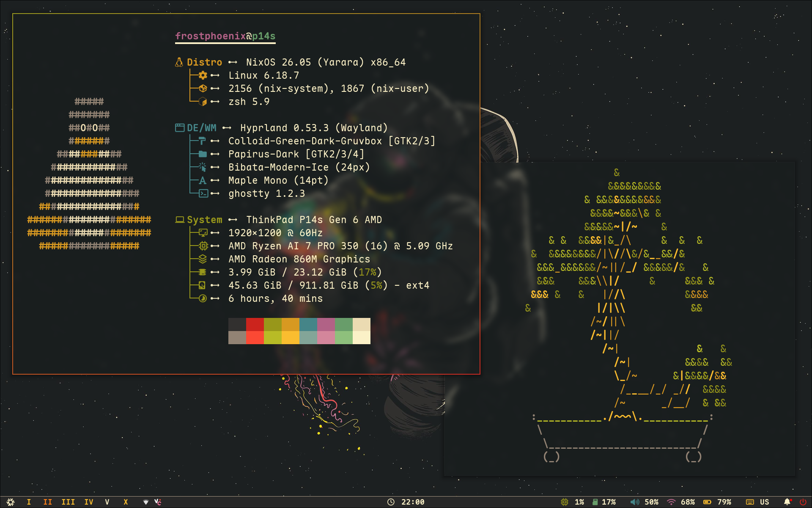Click the memory usage card icon
The height and width of the screenshot is (508, 812).
(595, 502)
